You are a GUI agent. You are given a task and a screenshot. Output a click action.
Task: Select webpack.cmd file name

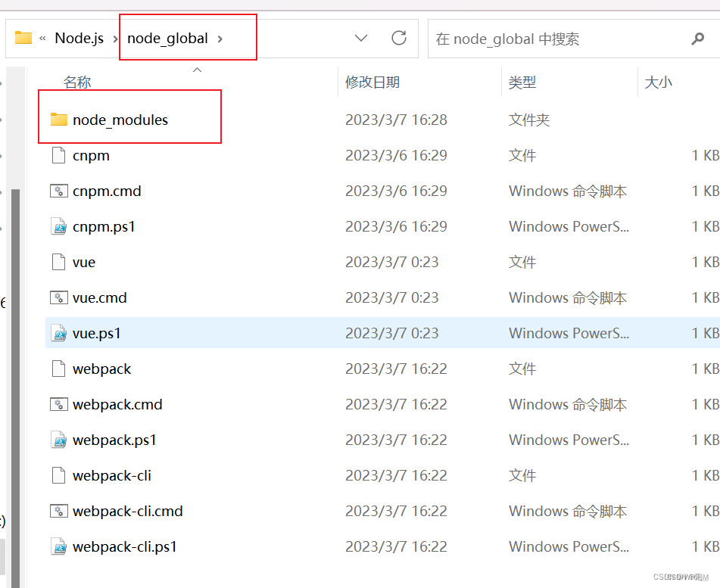coord(117,404)
